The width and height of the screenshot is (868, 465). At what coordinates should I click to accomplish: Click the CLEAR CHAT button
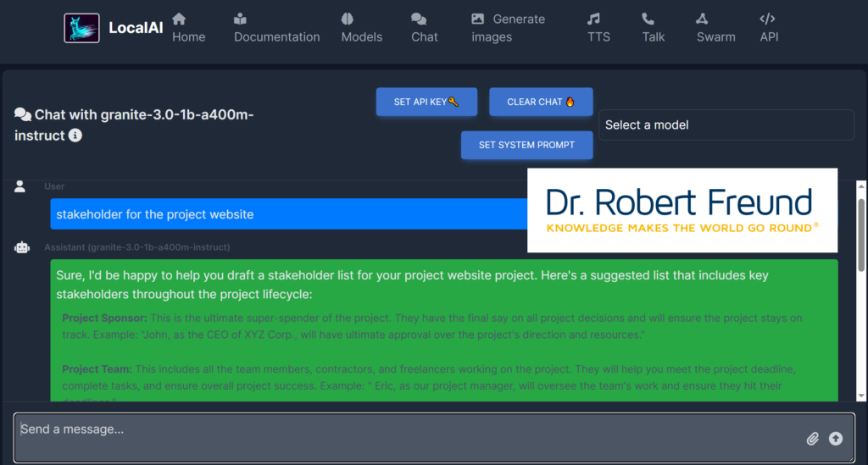(x=541, y=102)
